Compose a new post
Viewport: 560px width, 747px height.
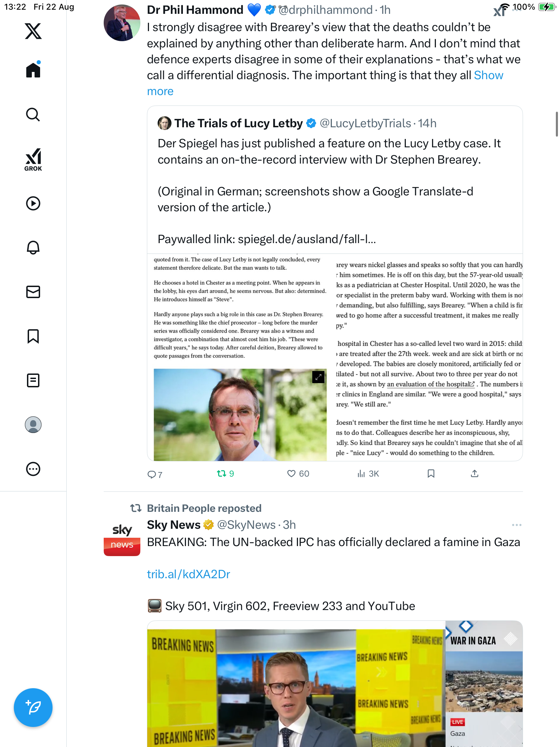(33, 708)
